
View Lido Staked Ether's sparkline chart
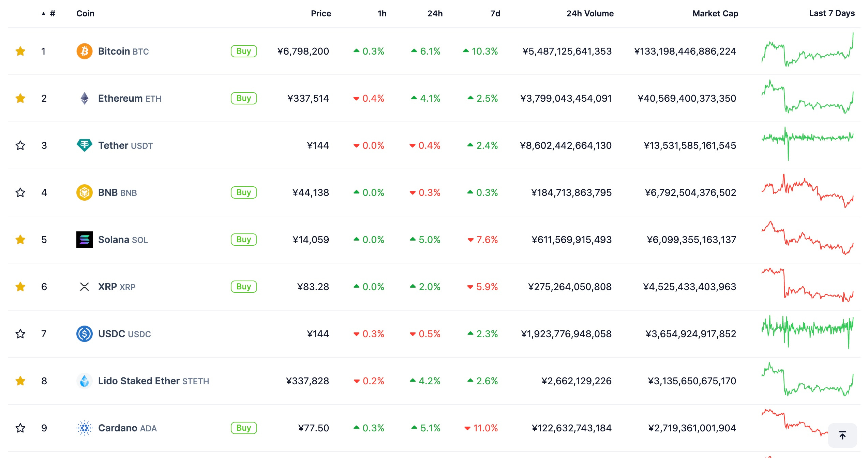pyautogui.click(x=808, y=379)
